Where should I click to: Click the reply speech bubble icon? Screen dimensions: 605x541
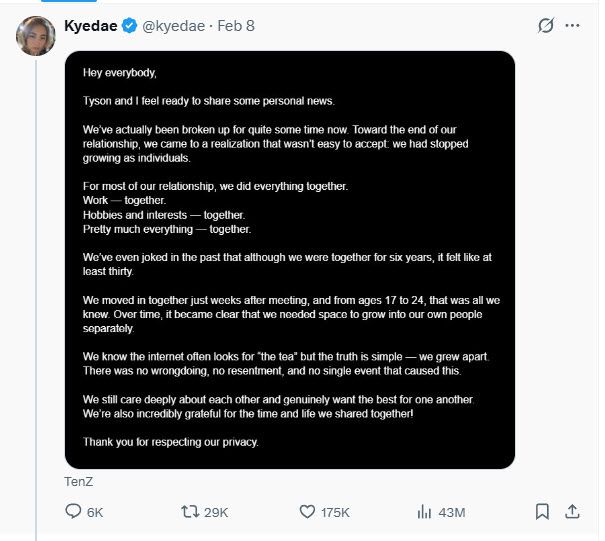coord(72,511)
